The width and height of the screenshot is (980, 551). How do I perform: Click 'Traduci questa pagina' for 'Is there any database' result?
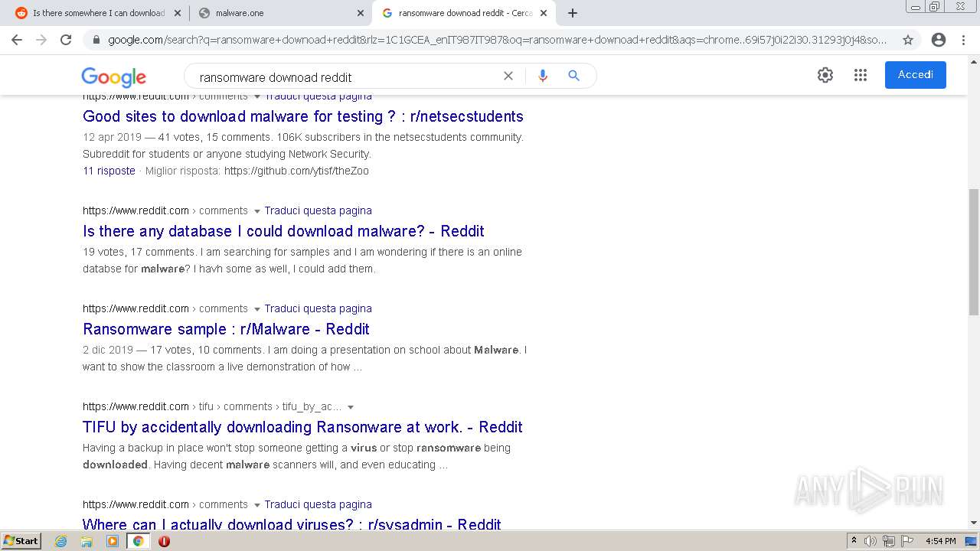point(318,210)
